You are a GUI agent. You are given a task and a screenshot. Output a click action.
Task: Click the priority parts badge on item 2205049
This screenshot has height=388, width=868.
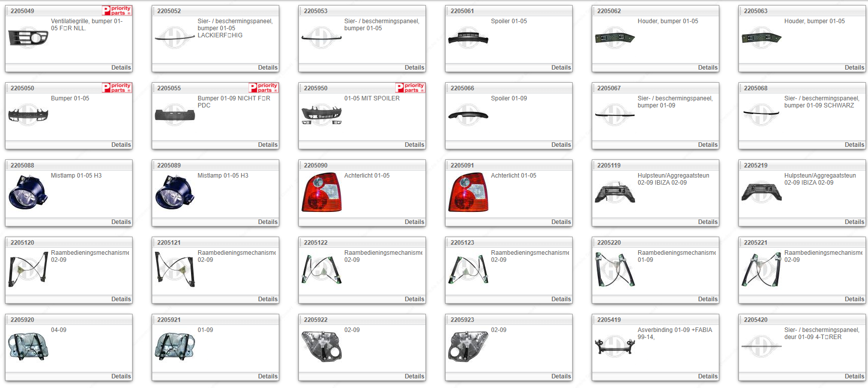(116, 11)
